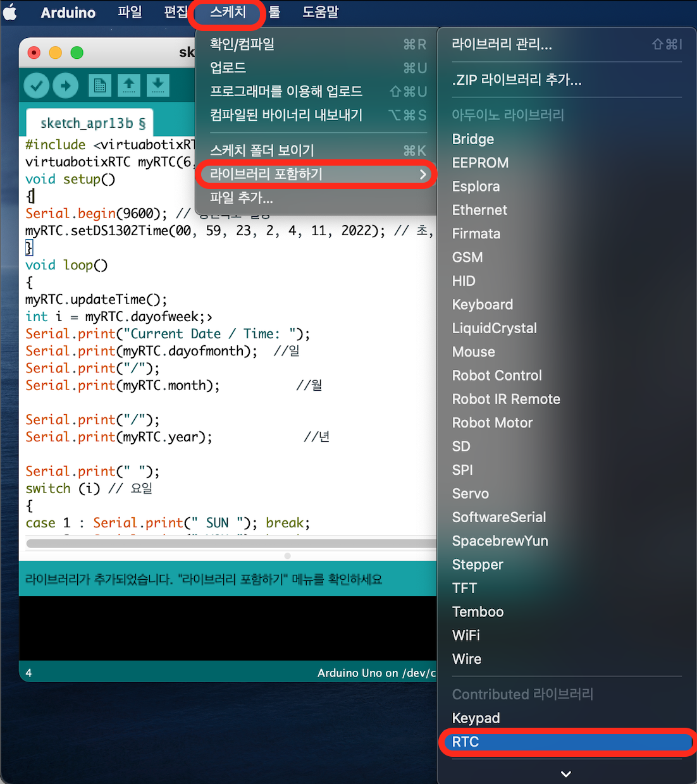
Task: Include the Stepper library
Action: click(x=567, y=565)
